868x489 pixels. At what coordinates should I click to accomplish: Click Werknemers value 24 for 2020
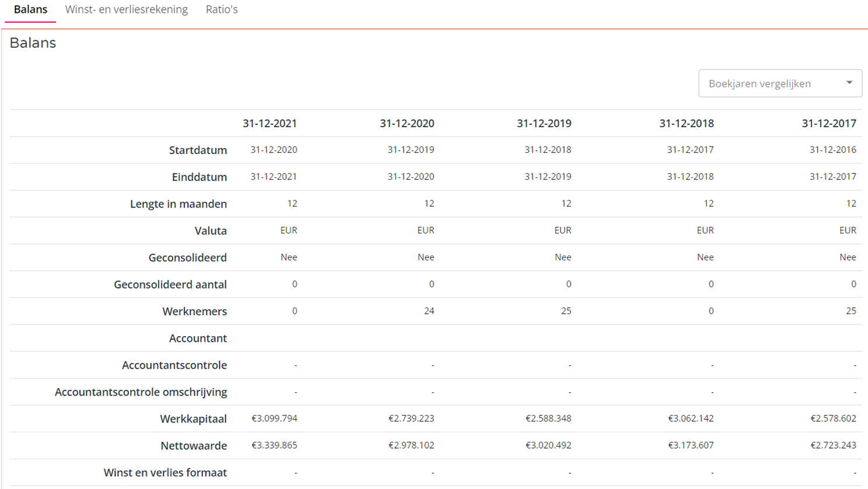[429, 311]
